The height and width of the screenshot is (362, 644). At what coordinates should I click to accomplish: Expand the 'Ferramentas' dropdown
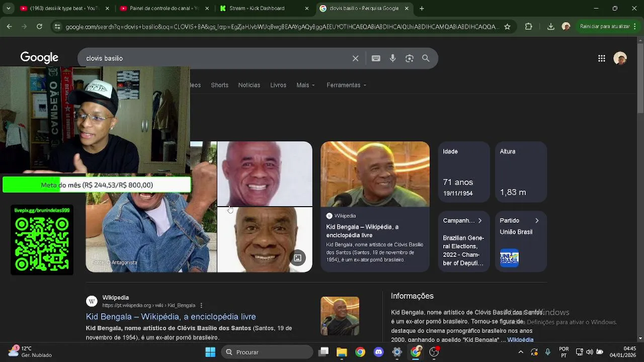point(346,85)
